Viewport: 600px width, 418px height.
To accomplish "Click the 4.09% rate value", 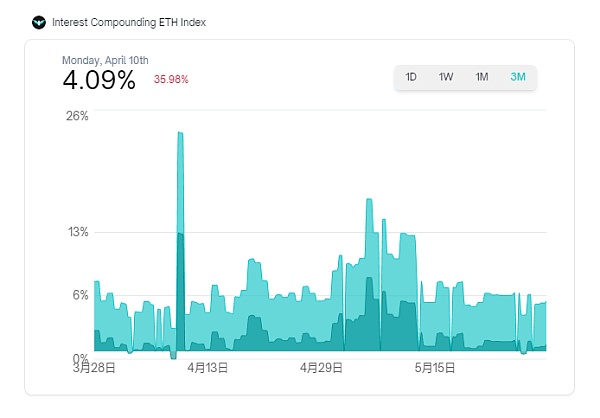I will pyautogui.click(x=99, y=80).
